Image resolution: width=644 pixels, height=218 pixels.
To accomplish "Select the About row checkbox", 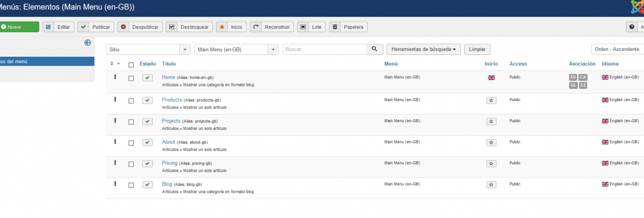I will pos(131,143).
